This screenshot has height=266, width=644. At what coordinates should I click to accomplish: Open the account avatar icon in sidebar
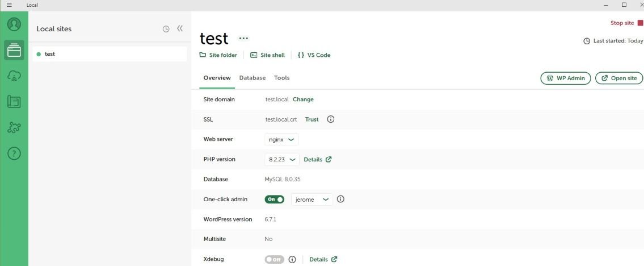[x=14, y=24]
